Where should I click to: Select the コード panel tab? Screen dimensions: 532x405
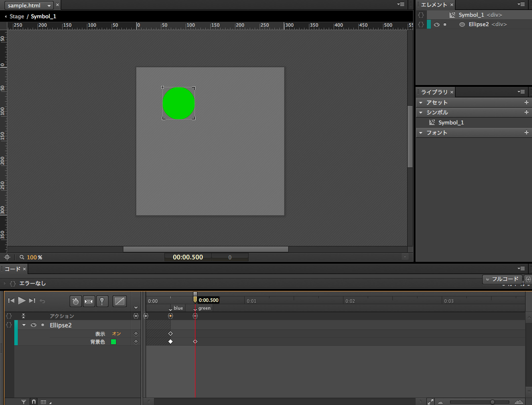coord(12,269)
